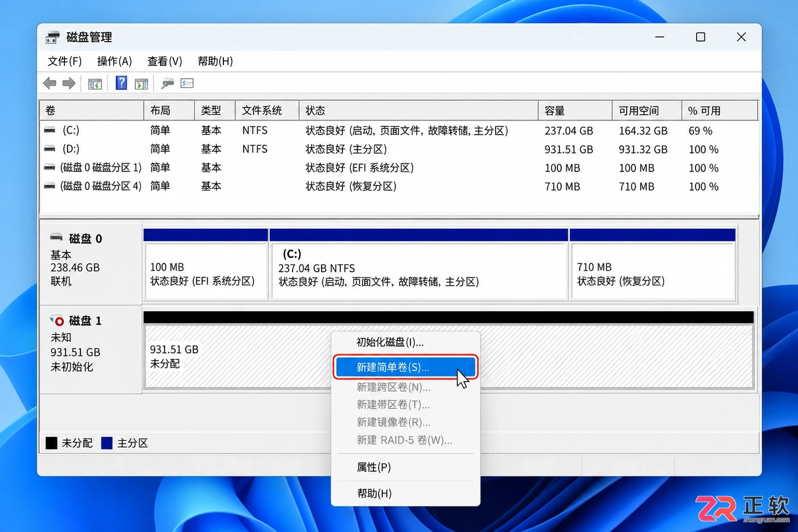Select the (D:) volume row
The image size is (798, 532).
point(399,149)
